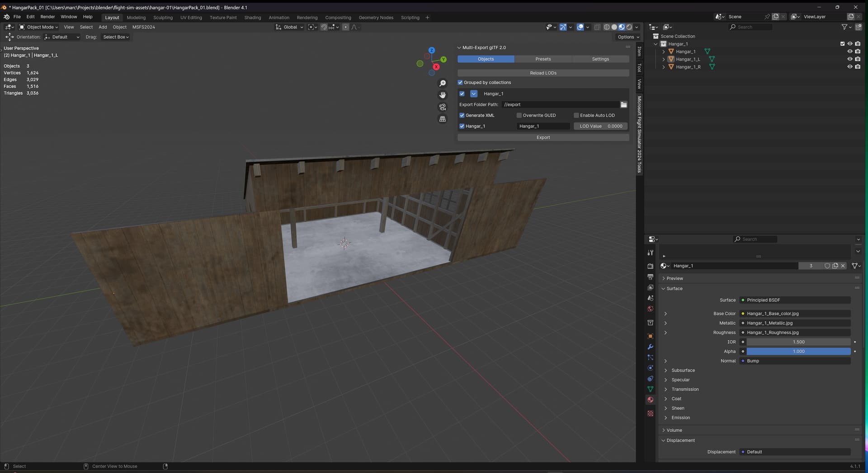The image size is (868, 473).
Task: Open the View Layer properties tab icon
Action: pyautogui.click(x=650, y=287)
